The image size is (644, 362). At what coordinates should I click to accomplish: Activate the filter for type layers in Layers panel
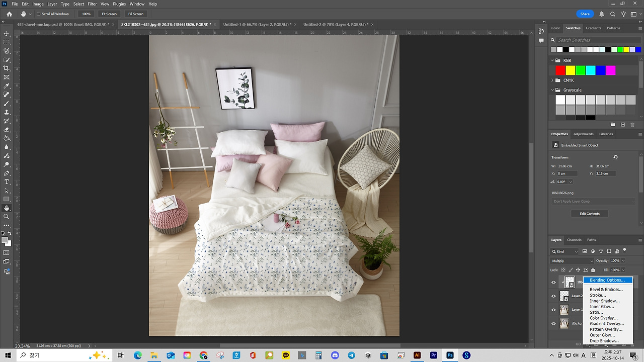(x=600, y=251)
